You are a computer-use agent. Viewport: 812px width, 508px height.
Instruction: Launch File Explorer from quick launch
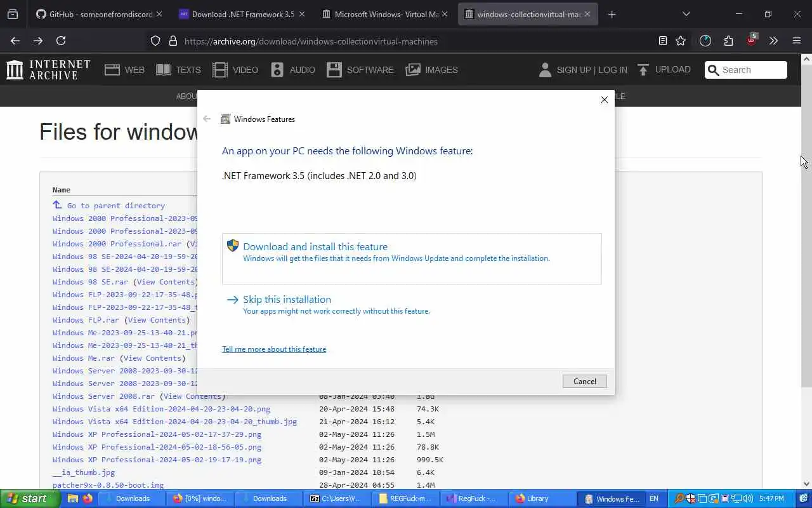click(73, 498)
